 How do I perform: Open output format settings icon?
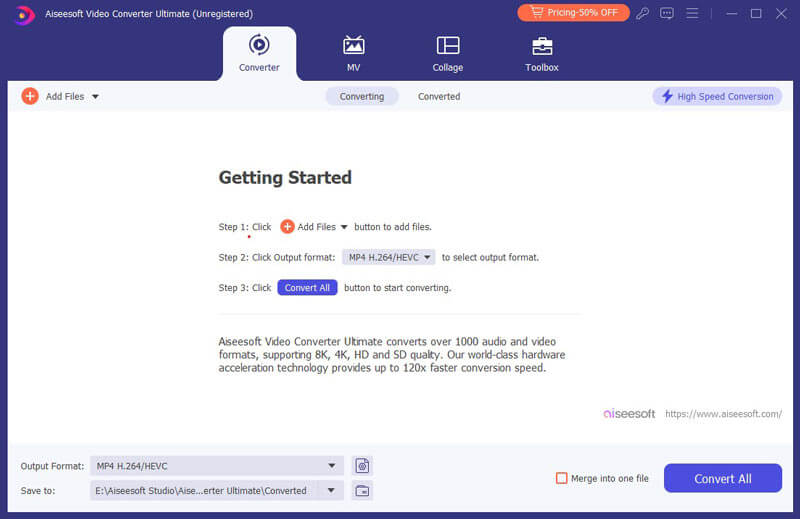tap(362, 465)
